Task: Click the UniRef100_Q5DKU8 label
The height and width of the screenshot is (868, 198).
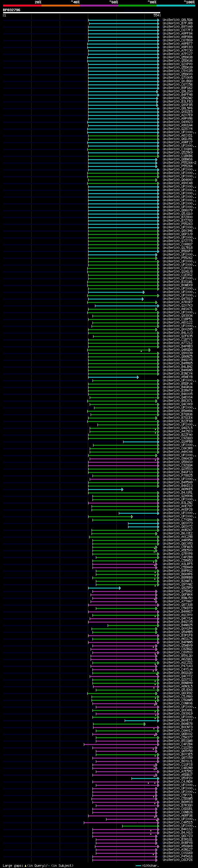Action: coord(178,57)
